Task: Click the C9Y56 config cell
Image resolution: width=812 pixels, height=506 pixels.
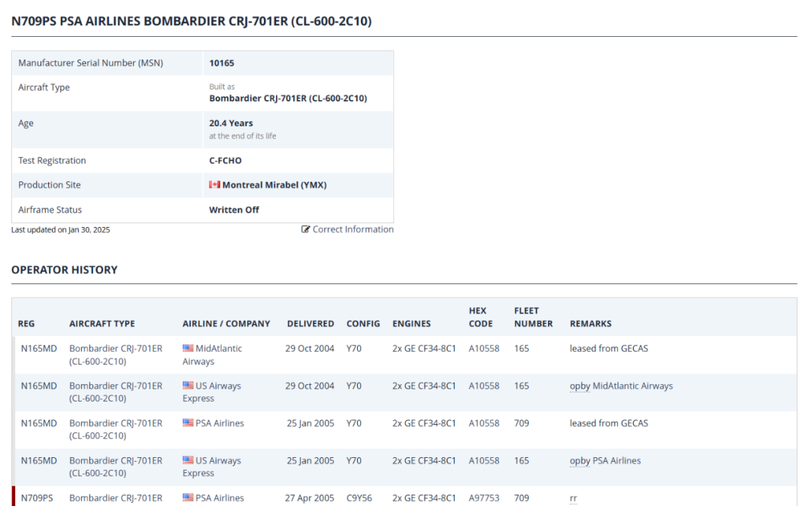Action: pyautogui.click(x=359, y=498)
